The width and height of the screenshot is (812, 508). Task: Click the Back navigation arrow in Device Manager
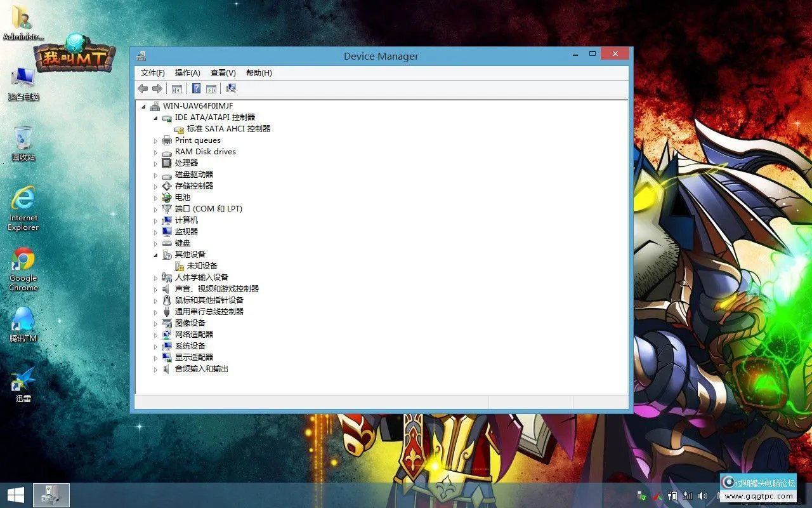click(x=142, y=88)
